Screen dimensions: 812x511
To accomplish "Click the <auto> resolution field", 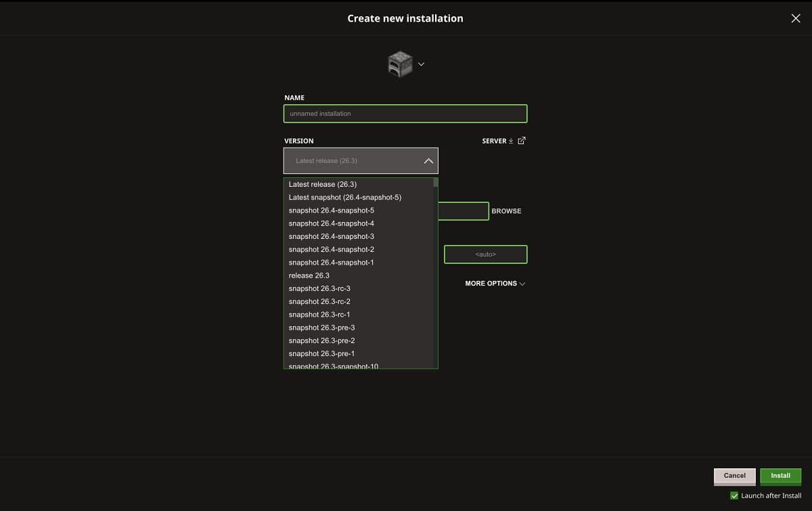I will pyautogui.click(x=485, y=254).
